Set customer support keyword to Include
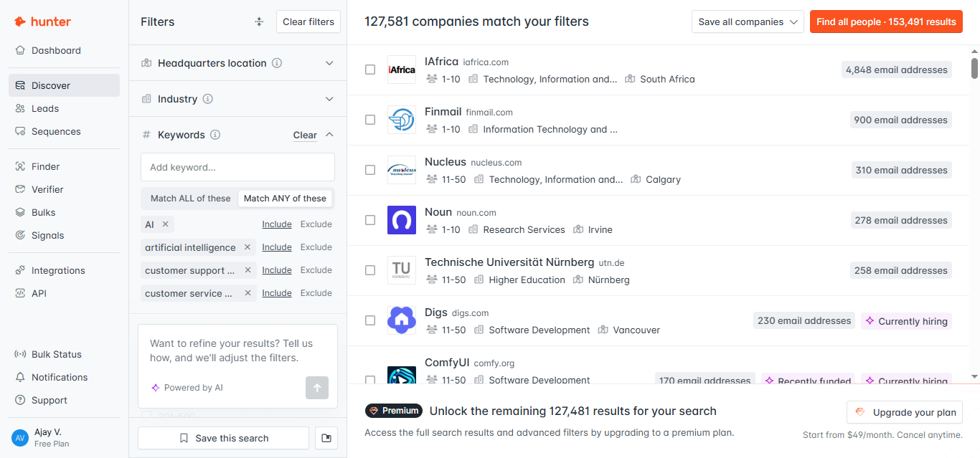 277,270
